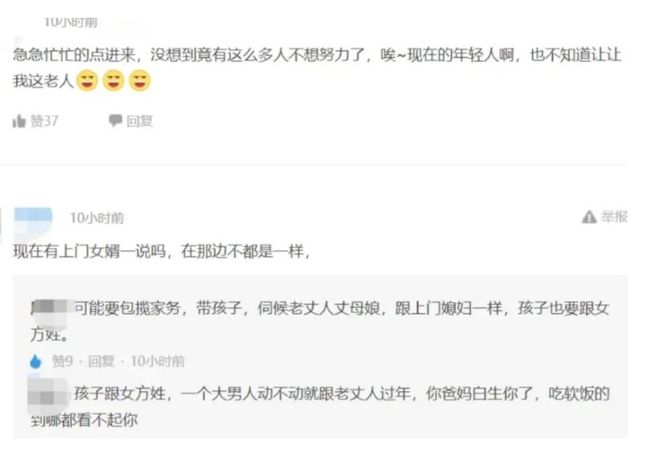Click the middle laughing emoji

114,80
